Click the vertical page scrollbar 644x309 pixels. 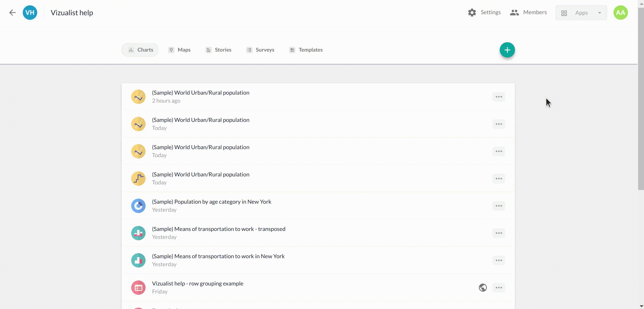click(641, 99)
